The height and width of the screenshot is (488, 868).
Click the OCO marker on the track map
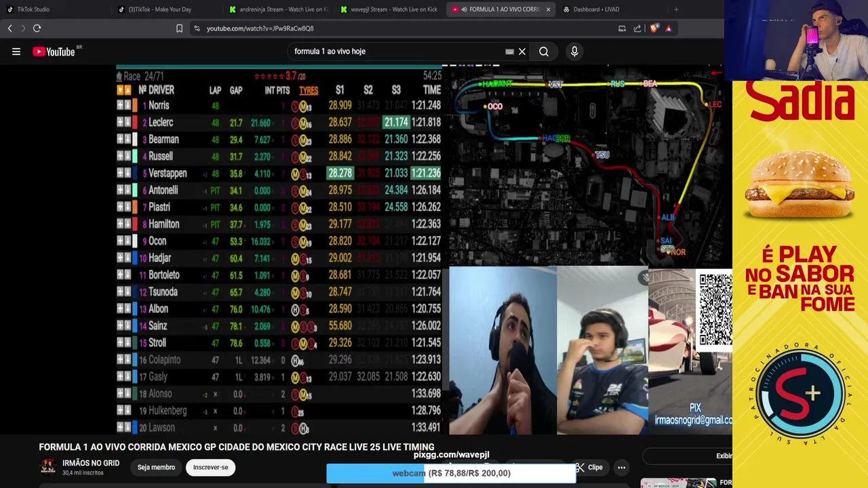[495, 106]
